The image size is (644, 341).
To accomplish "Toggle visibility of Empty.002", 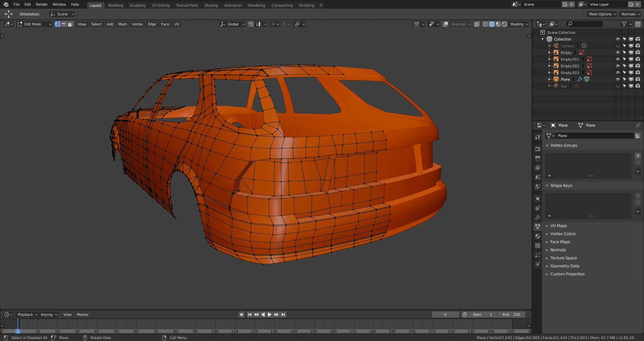I will point(618,66).
